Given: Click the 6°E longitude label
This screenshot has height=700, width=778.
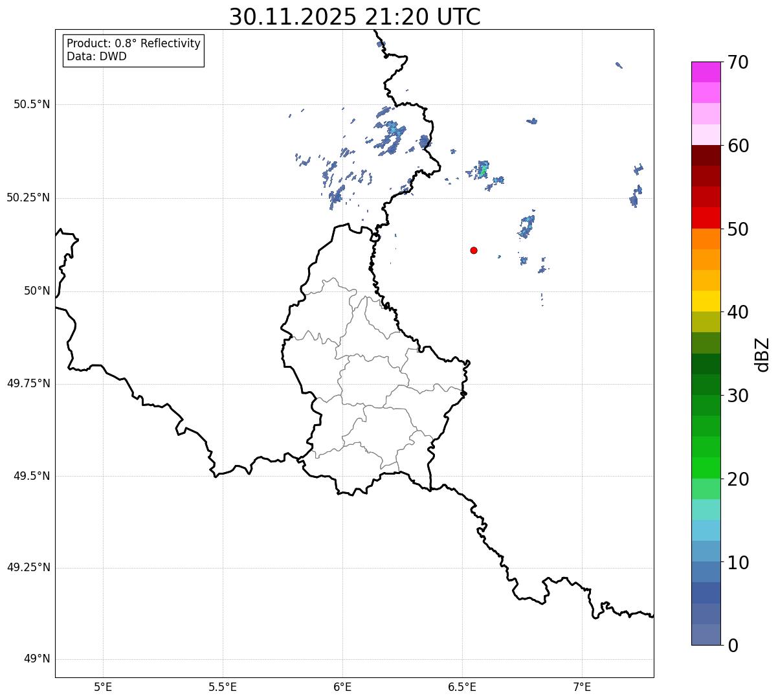Looking at the screenshot, I should click(x=342, y=687).
